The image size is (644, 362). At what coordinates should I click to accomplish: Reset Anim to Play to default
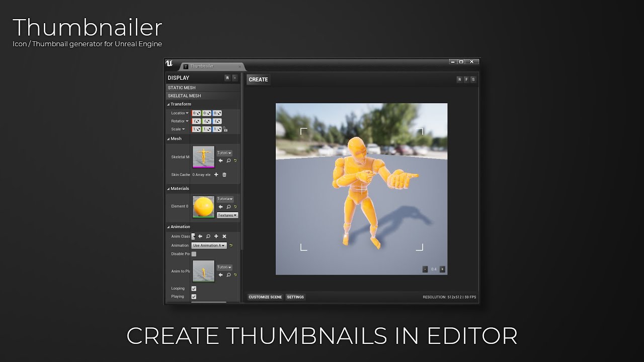(x=235, y=275)
